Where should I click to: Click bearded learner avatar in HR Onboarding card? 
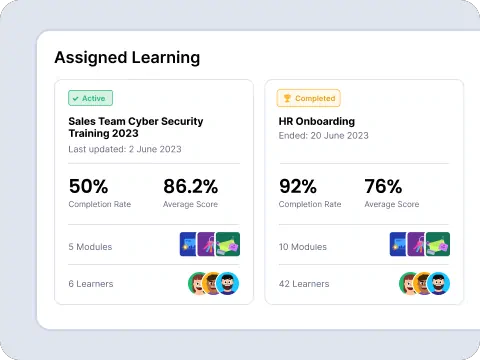coord(438,284)
